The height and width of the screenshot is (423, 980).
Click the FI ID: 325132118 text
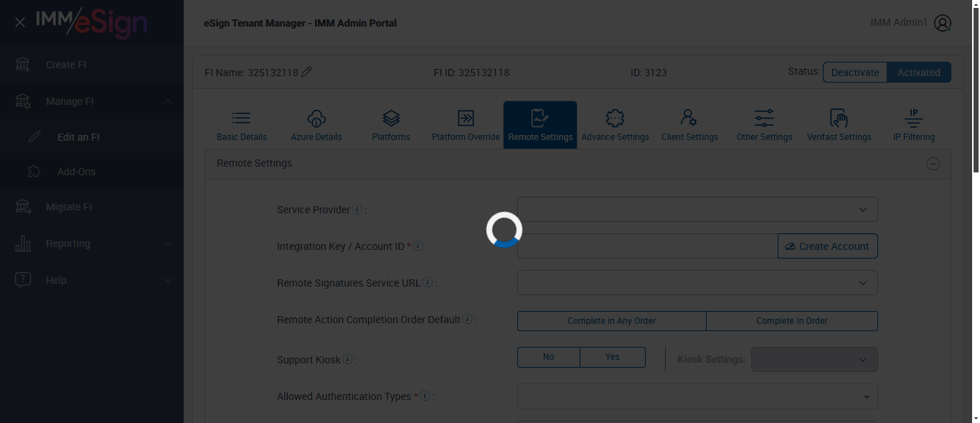[471, 73]
